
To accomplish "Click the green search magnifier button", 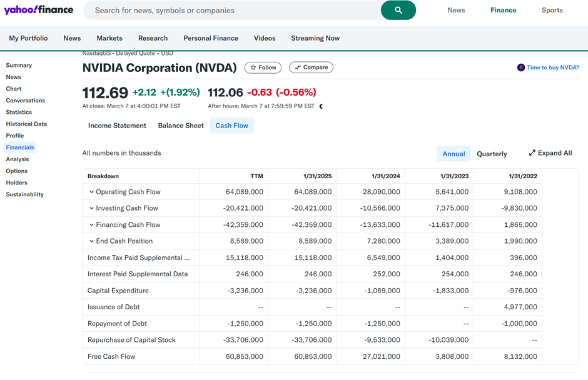I will (398, 10).
